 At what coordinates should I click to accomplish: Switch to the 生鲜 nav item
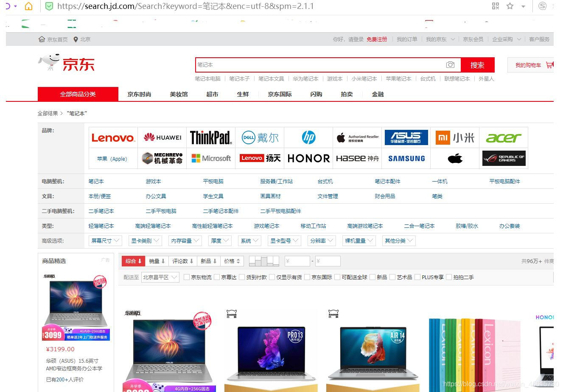(x=243, y=94)
